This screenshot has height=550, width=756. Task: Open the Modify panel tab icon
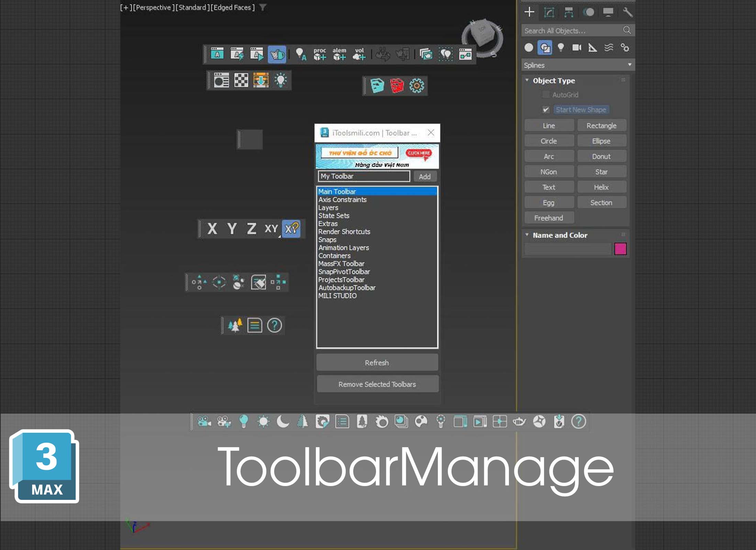pos(549,12)
